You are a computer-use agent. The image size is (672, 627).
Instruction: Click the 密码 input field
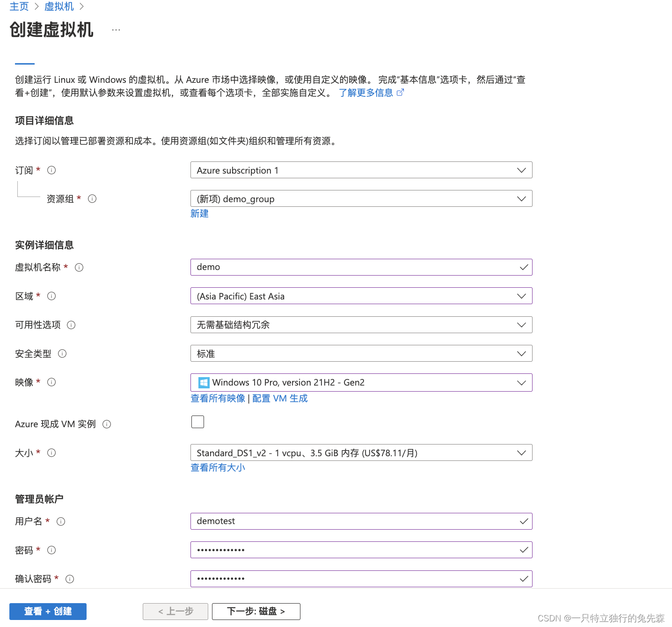point(361,550)
